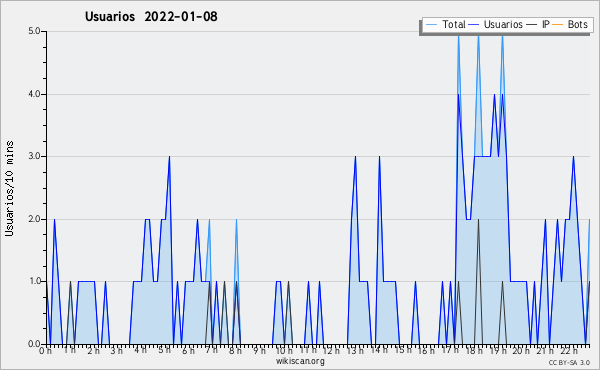Click the y-axis value '4.0'
Viewport: 600px width, 370px height.
(x=34, y=94)
